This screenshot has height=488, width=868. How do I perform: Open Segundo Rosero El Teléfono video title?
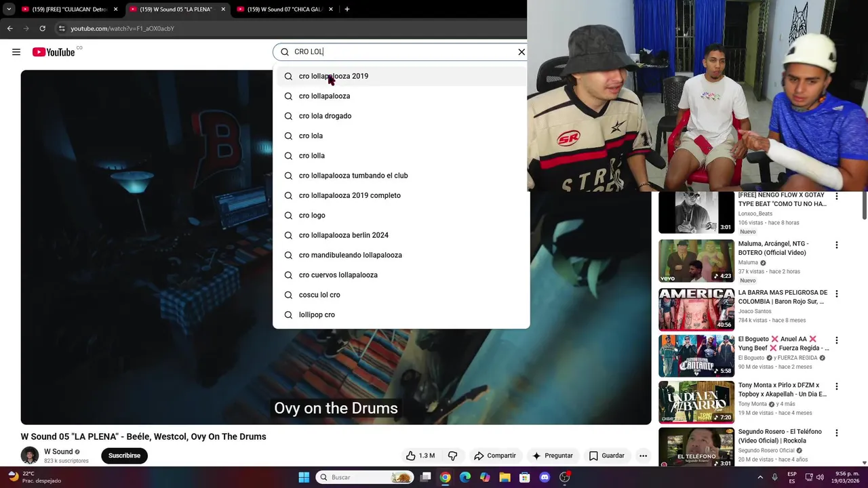click(780, 436)
